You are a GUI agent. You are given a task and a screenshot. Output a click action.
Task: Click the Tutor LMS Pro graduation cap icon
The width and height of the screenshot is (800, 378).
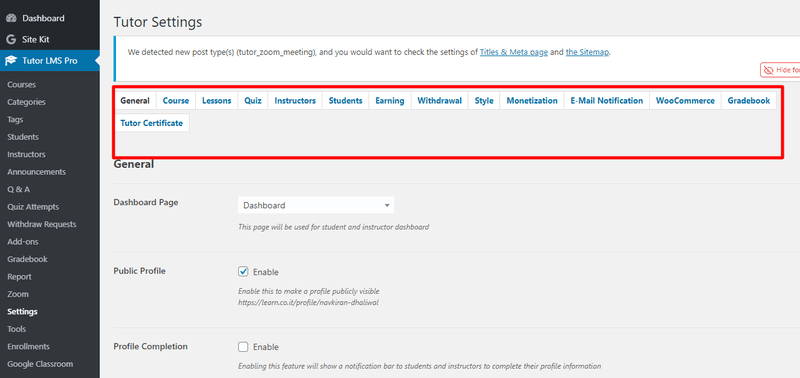coord(11,61)
